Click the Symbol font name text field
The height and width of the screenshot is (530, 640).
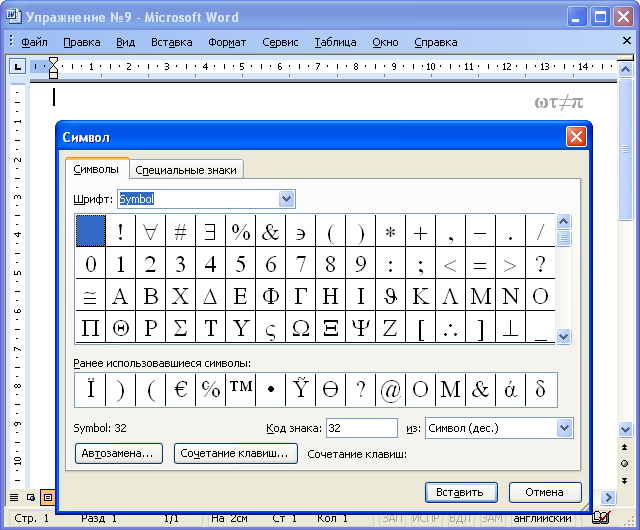click(198, 199)
